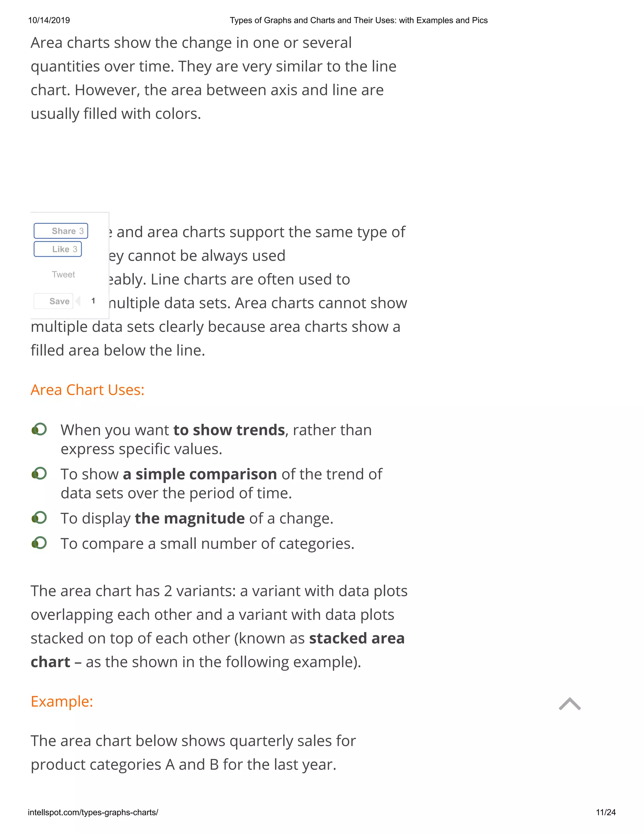The image size is (644, 833).
Task: Click the page title in the header
Action: click(358, 20)
